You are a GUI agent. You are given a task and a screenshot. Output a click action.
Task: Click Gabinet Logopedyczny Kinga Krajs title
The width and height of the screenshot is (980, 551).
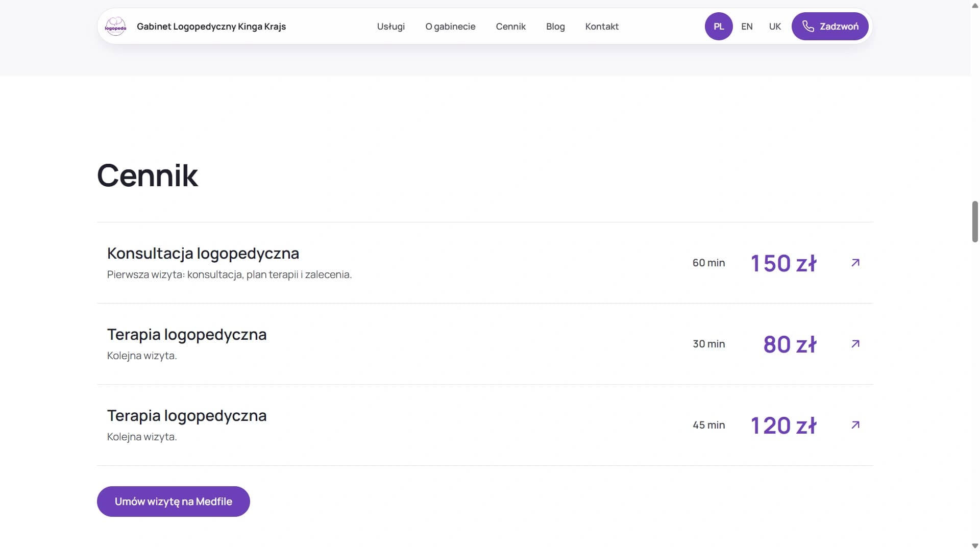(x=211, y=27)
